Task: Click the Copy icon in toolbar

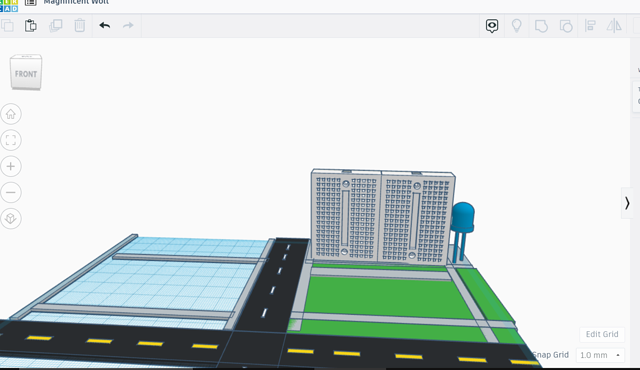Action: pos(7,26)
